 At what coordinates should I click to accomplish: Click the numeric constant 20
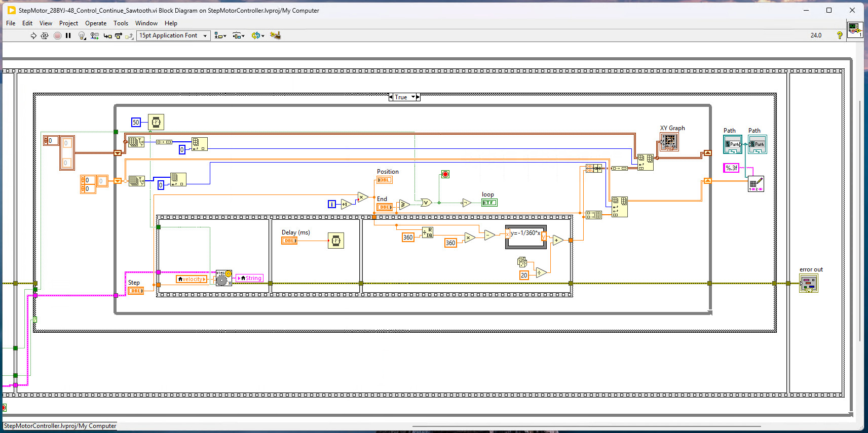pyautogui.click(x=524, y=275)
